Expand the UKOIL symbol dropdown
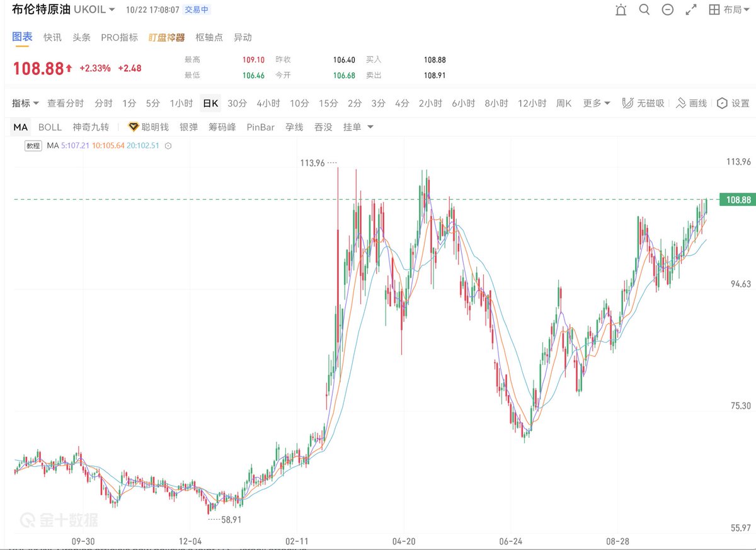 click(112, 9)
